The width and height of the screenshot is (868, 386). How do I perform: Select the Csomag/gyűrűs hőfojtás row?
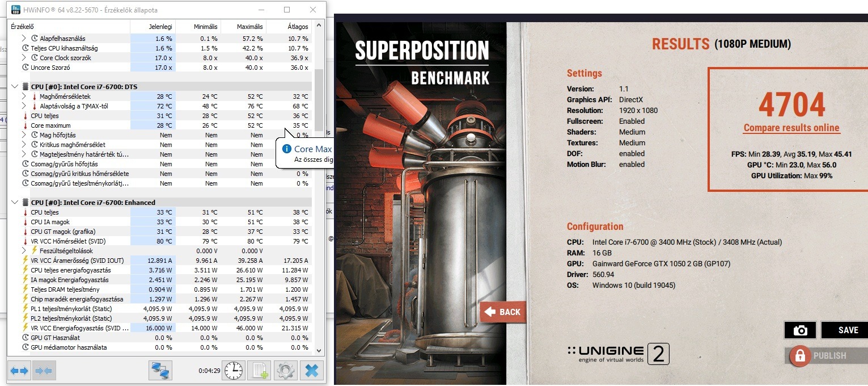(160, 164)
